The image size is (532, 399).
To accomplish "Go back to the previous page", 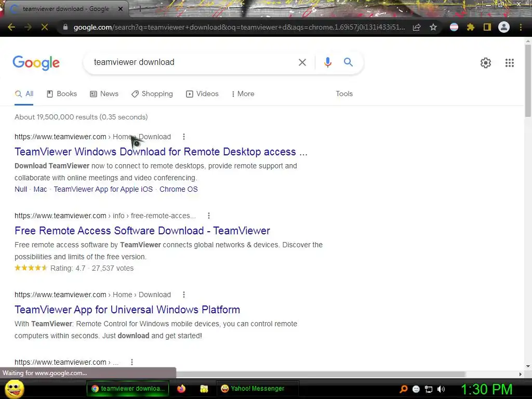I will click(11, 27).
